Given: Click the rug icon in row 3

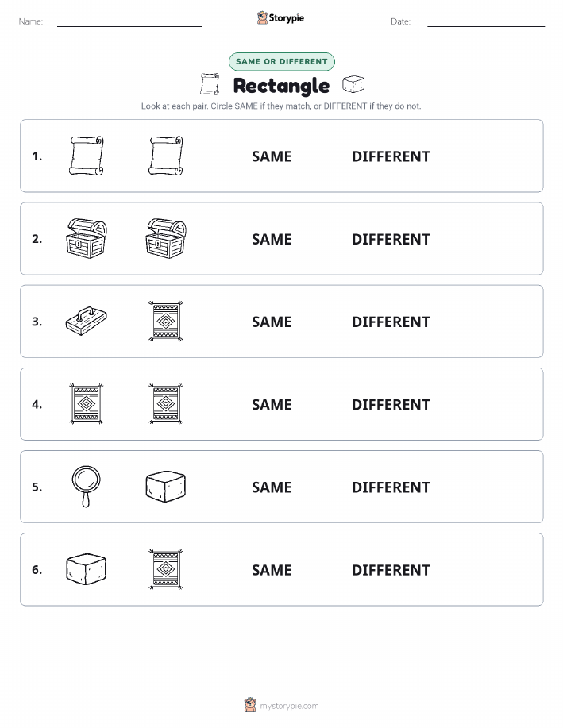Looking at the screenshot, I should 166,321.
